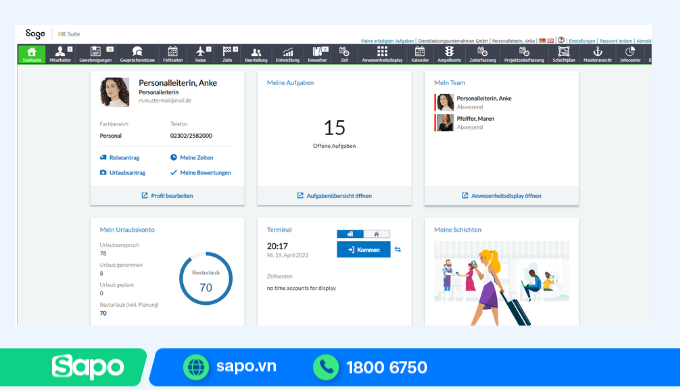
Task: Open the Fehlzeiten calendar module
Action: [173, 54]
